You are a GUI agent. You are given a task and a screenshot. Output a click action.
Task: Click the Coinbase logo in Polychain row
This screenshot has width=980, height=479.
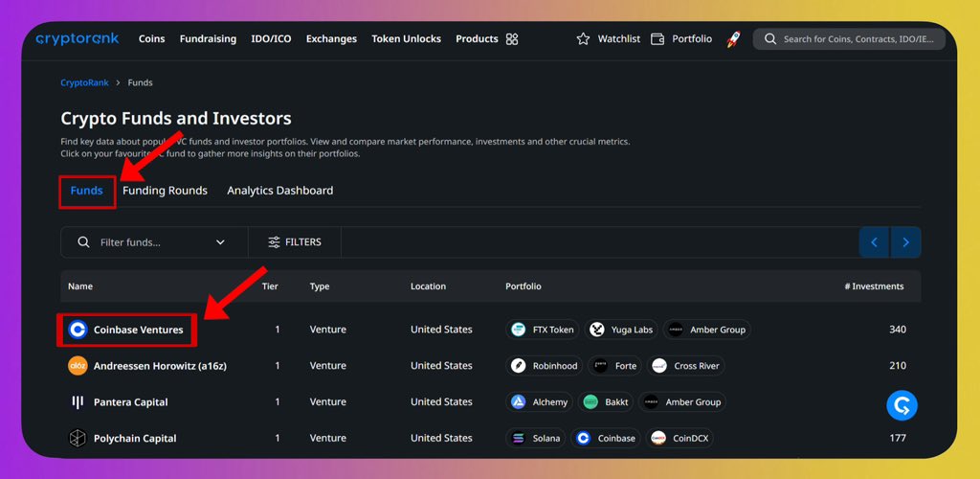(583, 439)
